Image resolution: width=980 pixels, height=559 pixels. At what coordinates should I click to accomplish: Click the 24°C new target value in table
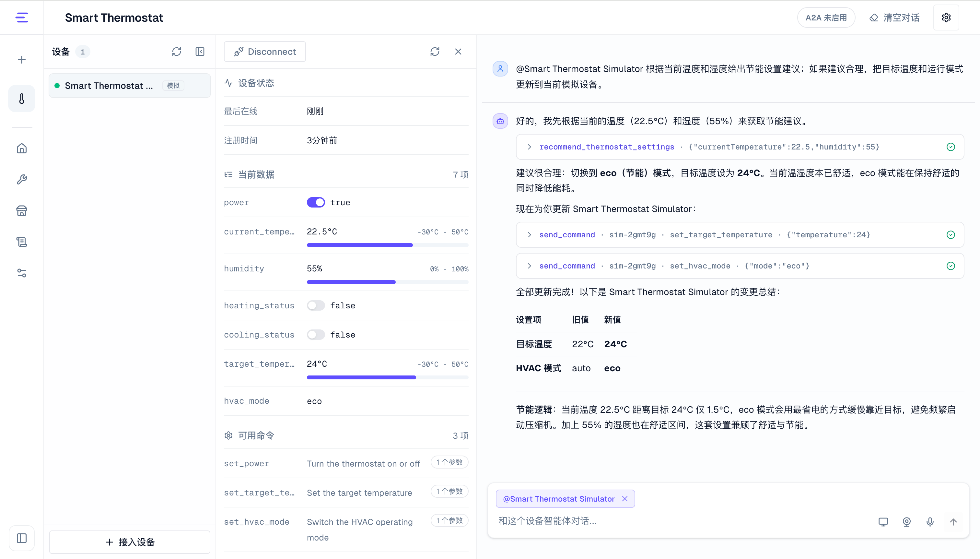coord(615,344)
